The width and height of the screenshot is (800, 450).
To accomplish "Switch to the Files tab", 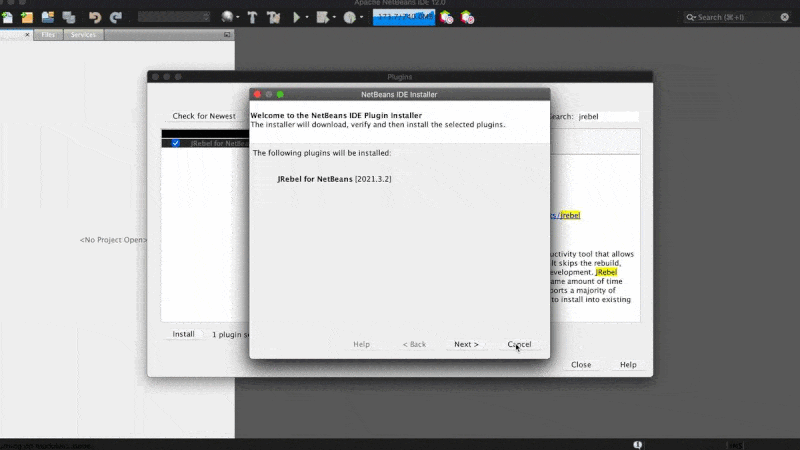I will point(48,35).
